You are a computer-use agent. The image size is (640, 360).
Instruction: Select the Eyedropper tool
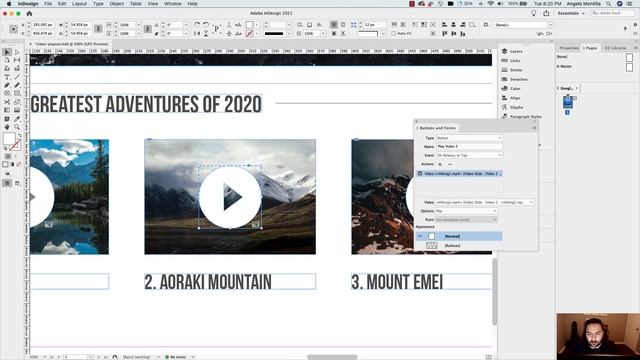click(x=17, y=119)
